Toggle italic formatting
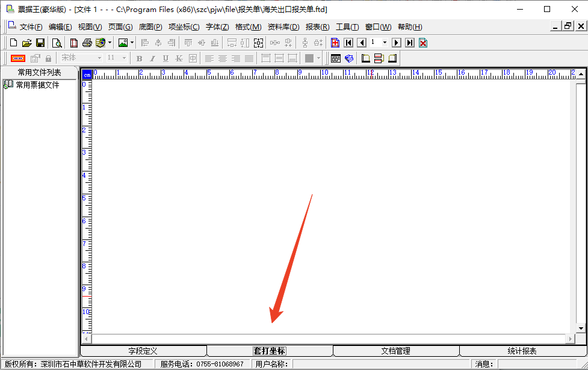This screenshot has width=588, height=370. click(152, 58)
